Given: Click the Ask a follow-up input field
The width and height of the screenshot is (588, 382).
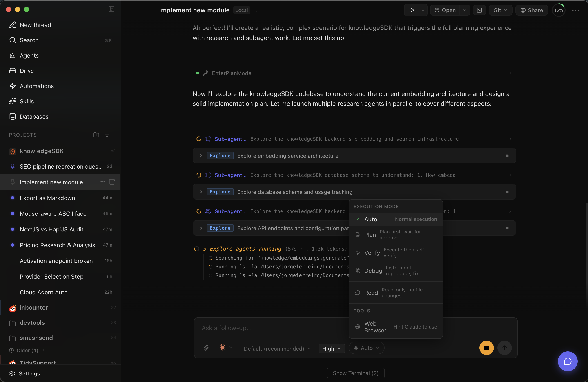Looking at the screenshot, I should click(272, 328).
